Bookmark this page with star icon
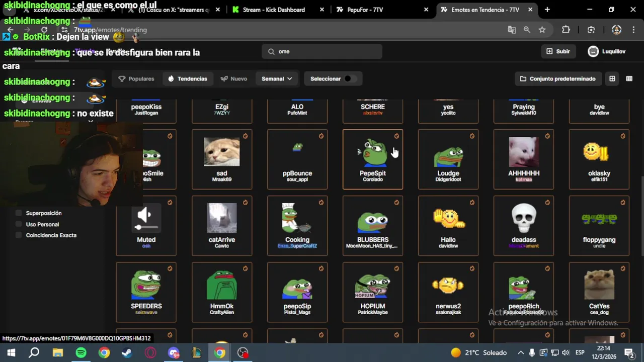 pos(542,30)
